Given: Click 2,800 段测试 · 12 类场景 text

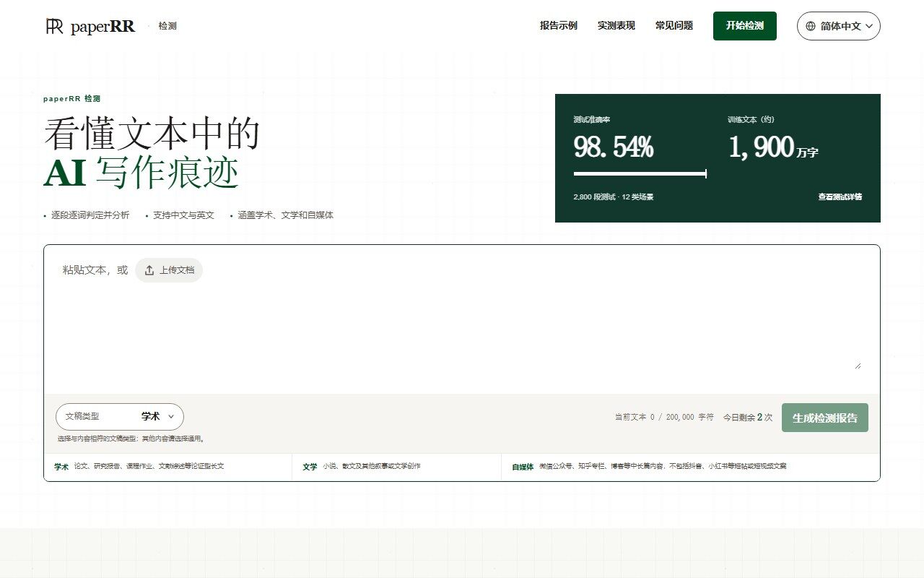Looking at the screenshot, I should [x=613, y=197].
